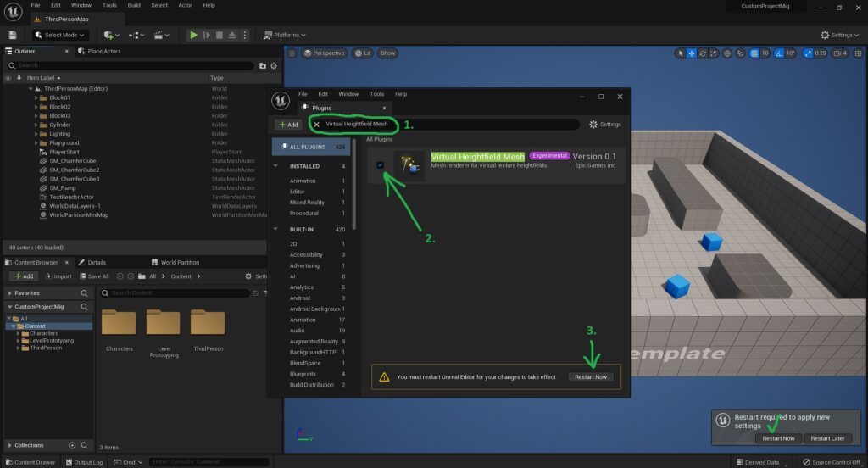Image resolution: width=868 pixels, height=468 pixels.
Task: Activate the viewport Translate tool
Action: [x=692, y=53]
